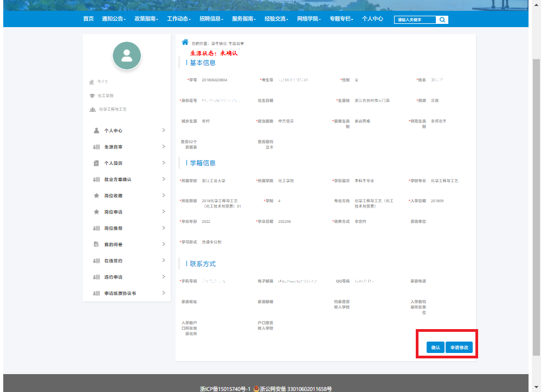Open 个人中心 in the top navigation
Screen dimensions: 541x392
[372, 19]
